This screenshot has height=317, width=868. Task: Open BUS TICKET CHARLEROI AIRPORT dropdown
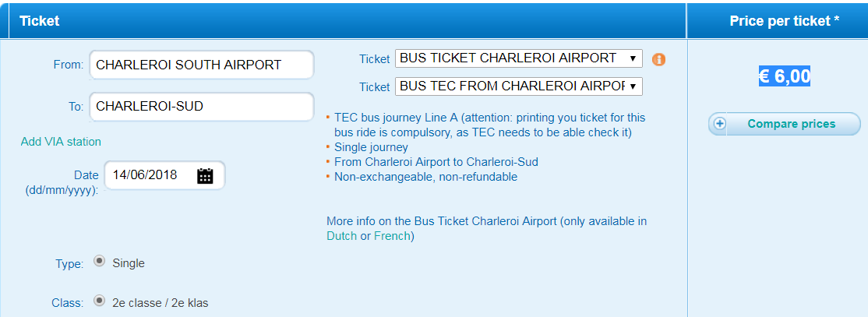click(x=519, y=58)
